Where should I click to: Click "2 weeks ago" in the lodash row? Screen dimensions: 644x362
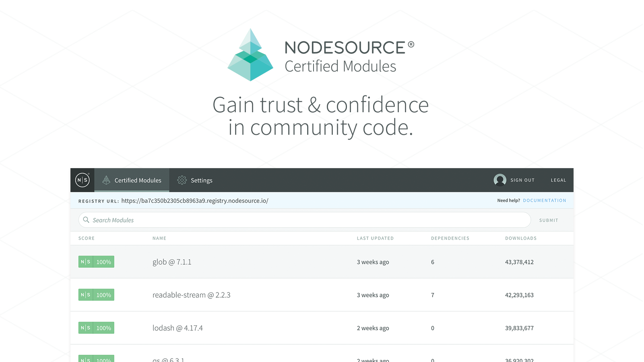373,328
